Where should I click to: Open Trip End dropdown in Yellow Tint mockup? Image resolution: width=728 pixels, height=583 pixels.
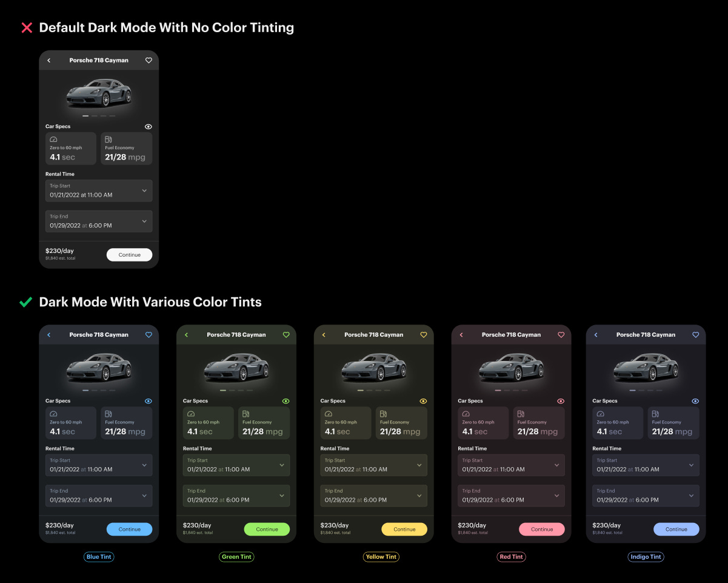click(x=374, y=496)
